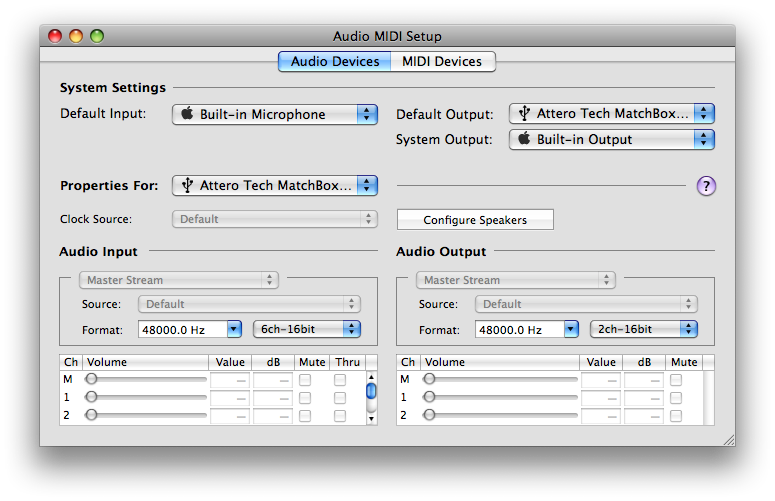Switch to the MIDI Devices tab
This screenshot has width=775, height=501.
tap(442, 62)
